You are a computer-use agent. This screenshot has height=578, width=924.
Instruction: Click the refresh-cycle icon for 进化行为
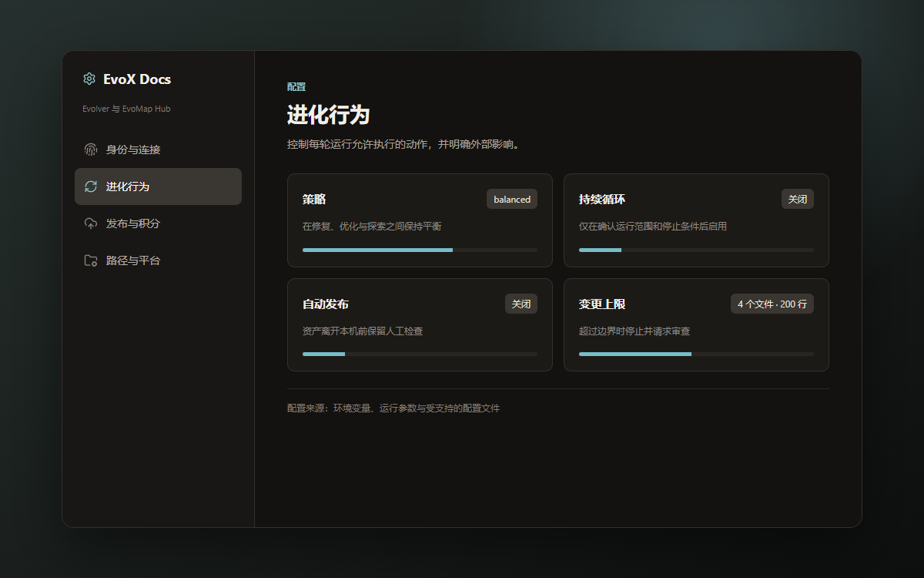(91, 187)
